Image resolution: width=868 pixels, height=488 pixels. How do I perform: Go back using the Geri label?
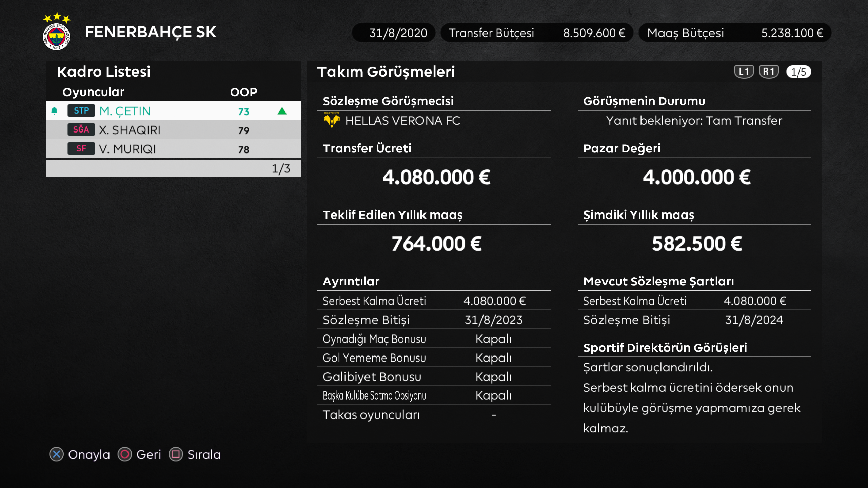click(149, 454)
